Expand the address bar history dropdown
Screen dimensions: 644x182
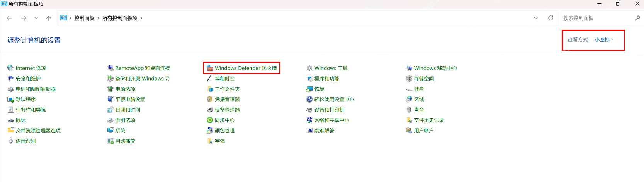pos(535,18)
